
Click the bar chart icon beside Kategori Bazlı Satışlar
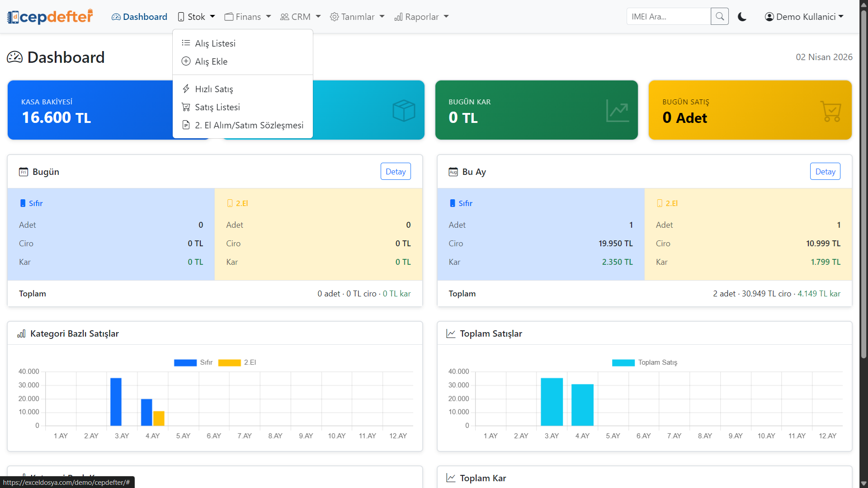(x=21, y=333)
